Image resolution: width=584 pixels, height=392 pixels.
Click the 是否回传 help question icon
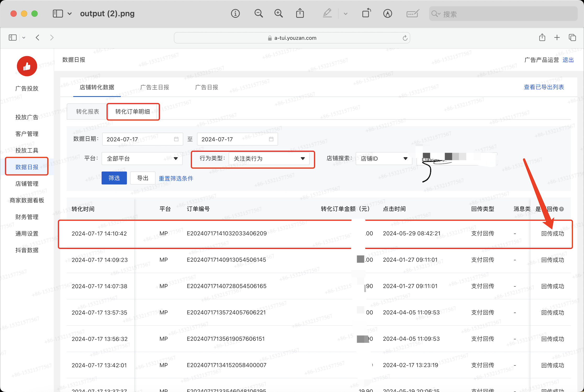pyautogui.click(x=561, y=209)
